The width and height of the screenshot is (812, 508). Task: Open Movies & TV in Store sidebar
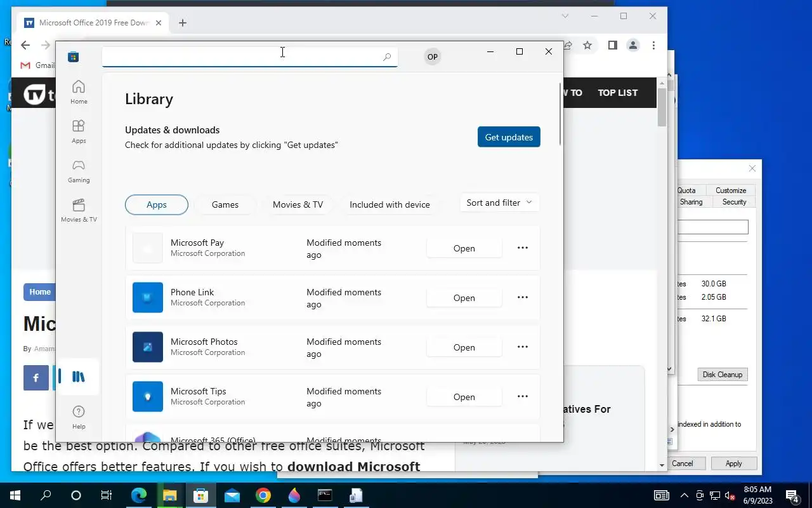pyautogui.click(x=79, y=210)
